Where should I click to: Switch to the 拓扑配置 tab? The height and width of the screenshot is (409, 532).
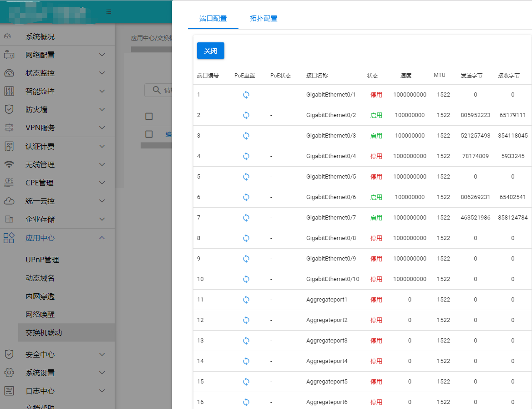click(263, 19)
